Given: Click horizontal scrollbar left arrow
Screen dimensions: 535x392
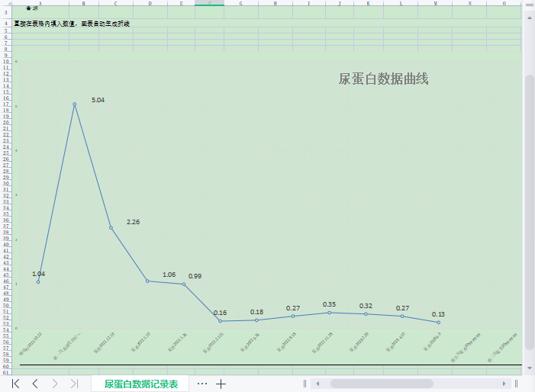Looking at the screenshot, I should [317, 384].
